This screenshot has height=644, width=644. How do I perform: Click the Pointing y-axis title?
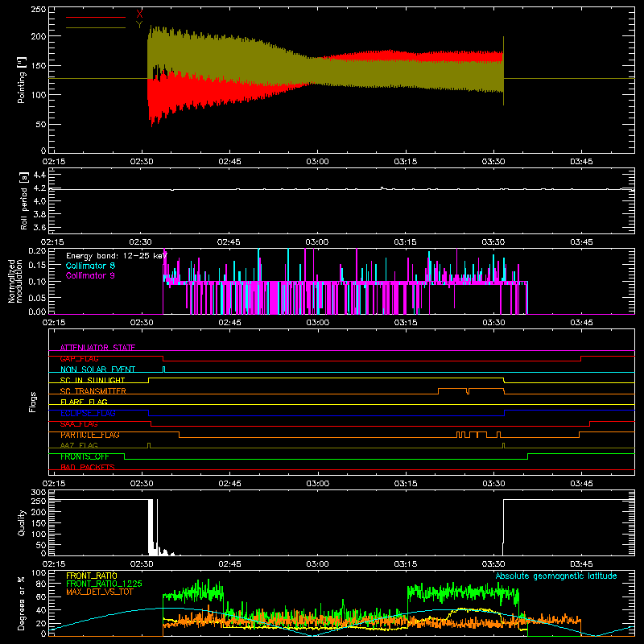22,80
